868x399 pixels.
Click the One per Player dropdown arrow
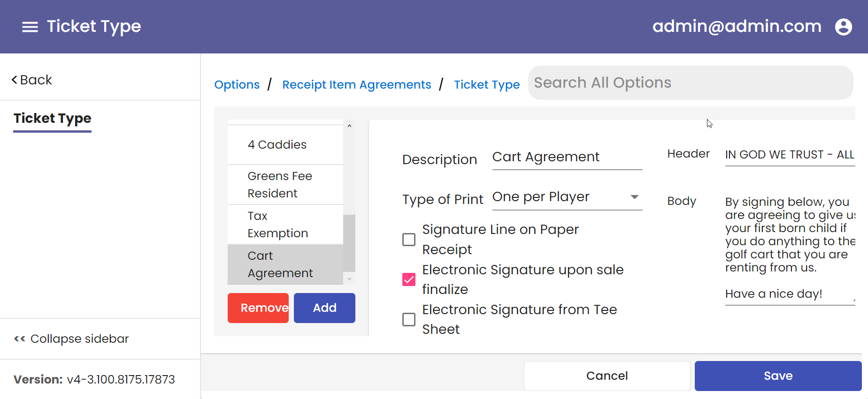pyautogui.click(x=634, y=197)
